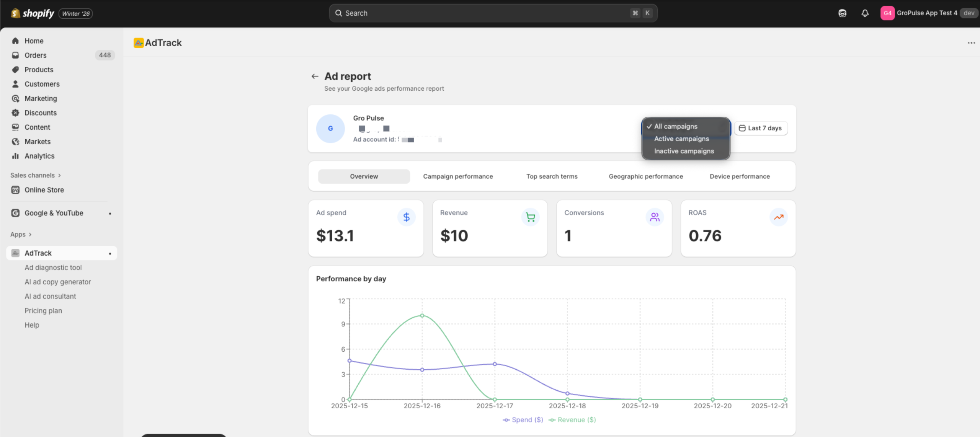Viewport: 980px width, 437px height.
Task: Click the ROAS trending arrow icon
Action: click(x=779, y=217)
